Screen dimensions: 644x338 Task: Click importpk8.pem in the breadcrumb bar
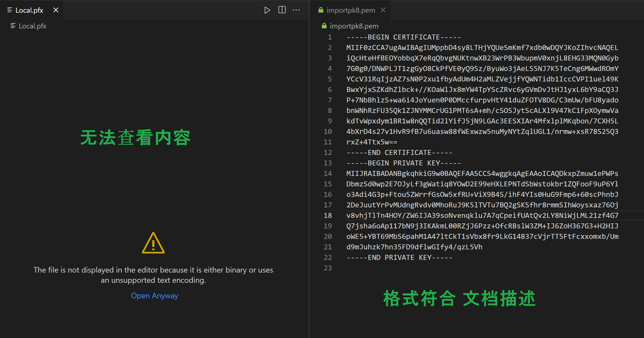(x=354, y=26)
